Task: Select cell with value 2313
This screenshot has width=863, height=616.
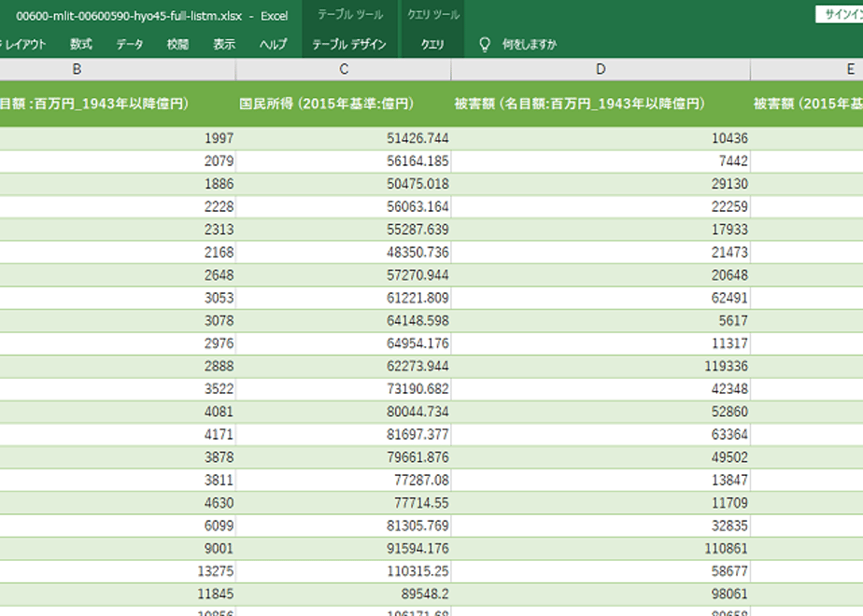Action: [118, 230]
